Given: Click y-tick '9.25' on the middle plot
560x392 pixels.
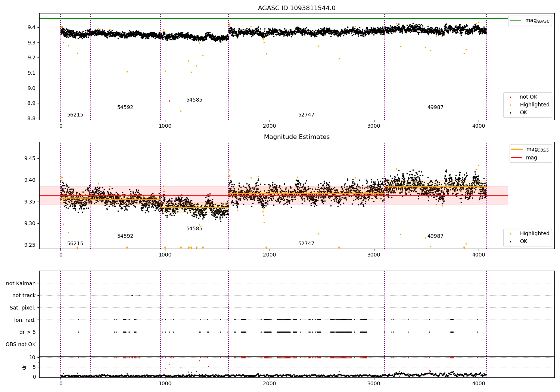Looking at the screenshot, I should [x=30, y=245].
